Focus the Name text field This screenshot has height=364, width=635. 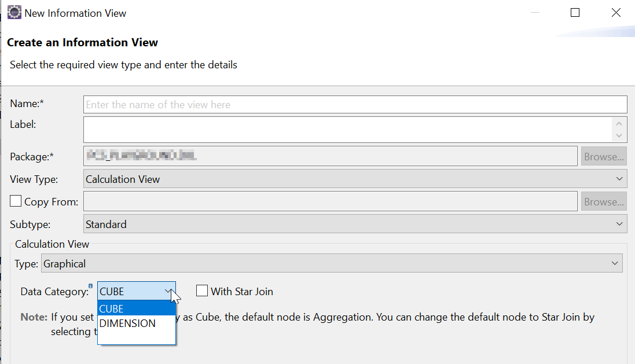click(355, 105)
